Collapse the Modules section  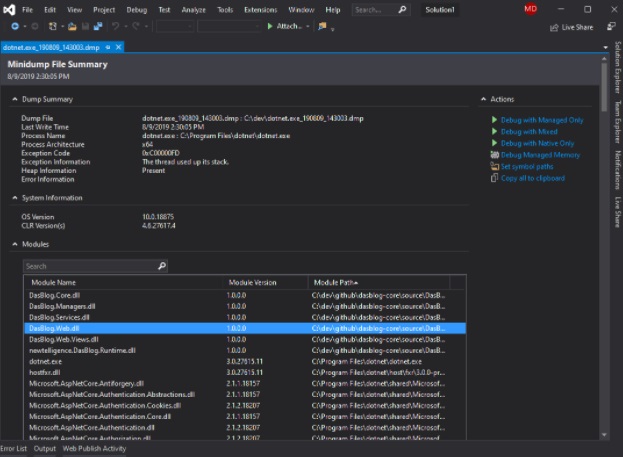(x=15, y=244)
